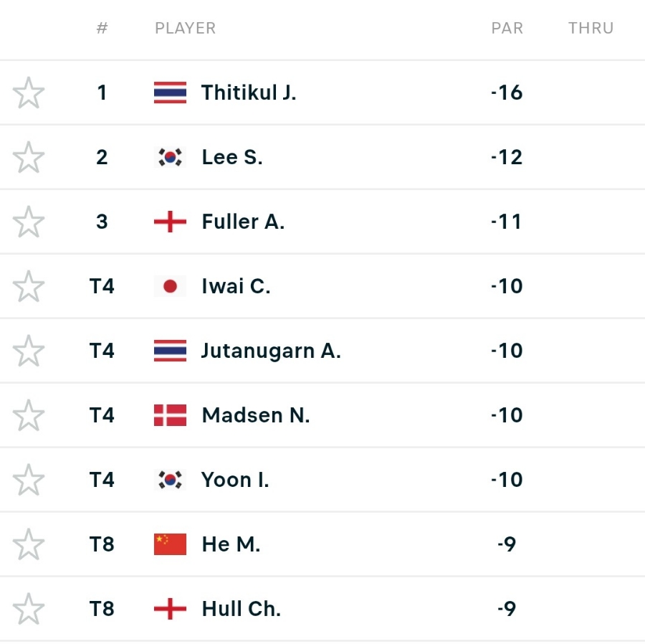This screenshot has width=645, height=644.
Task: Click the Thailand flag beside Thitikul J.
Action: [170, 93]
